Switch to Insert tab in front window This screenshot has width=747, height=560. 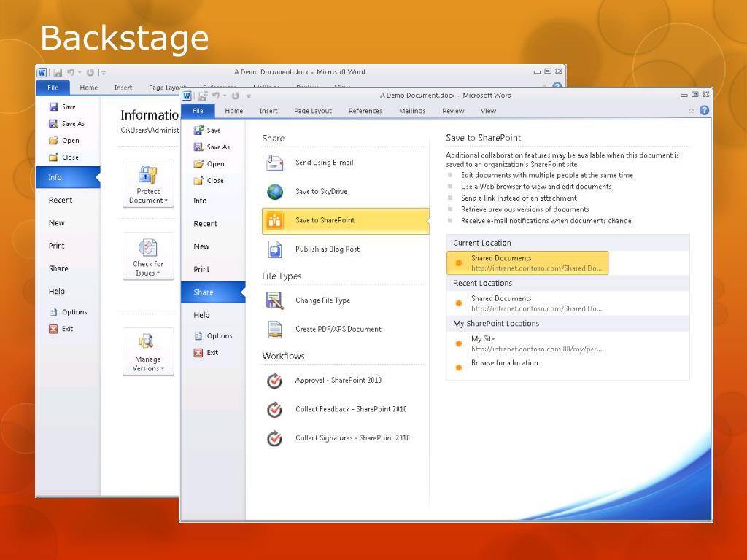(x=268, y=111)
